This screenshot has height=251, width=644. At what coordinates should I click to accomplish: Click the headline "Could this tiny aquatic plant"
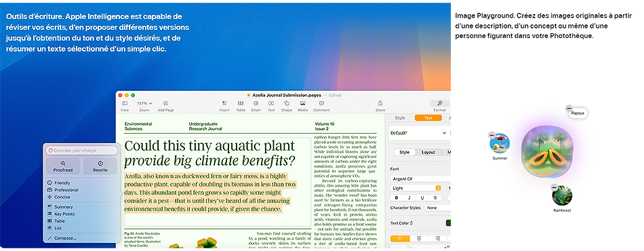(210, 145)
